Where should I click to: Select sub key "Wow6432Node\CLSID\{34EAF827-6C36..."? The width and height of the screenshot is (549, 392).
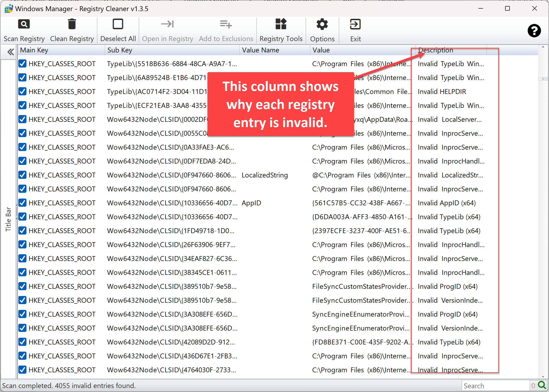(172, 259)
